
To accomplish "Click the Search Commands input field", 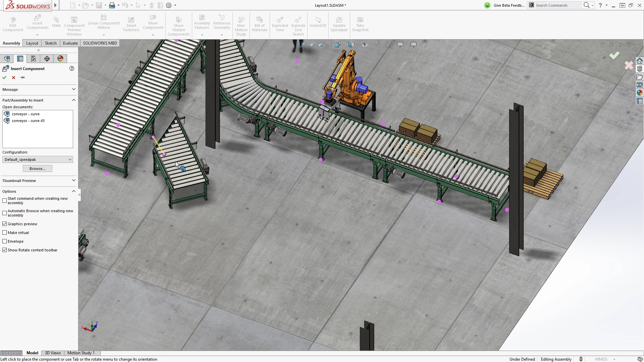I will point(557,5).
